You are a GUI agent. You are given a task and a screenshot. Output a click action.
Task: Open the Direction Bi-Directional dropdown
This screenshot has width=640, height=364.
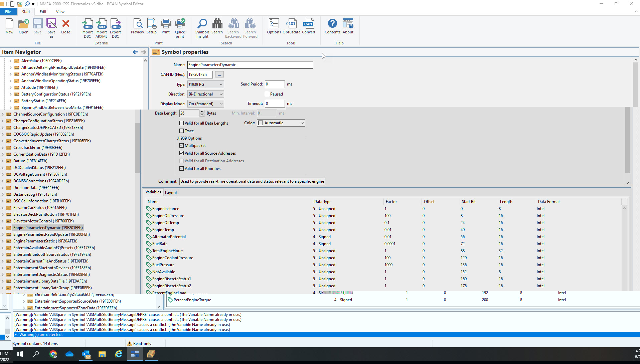[205, 94]
